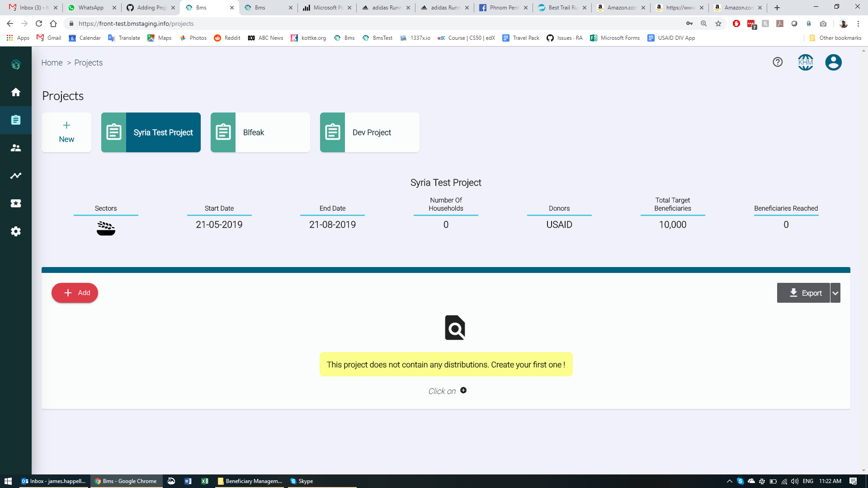Go to Home breadcrumb link
Image resolution: width=868 pixels, height=488 pixels.
coord(52,63)
